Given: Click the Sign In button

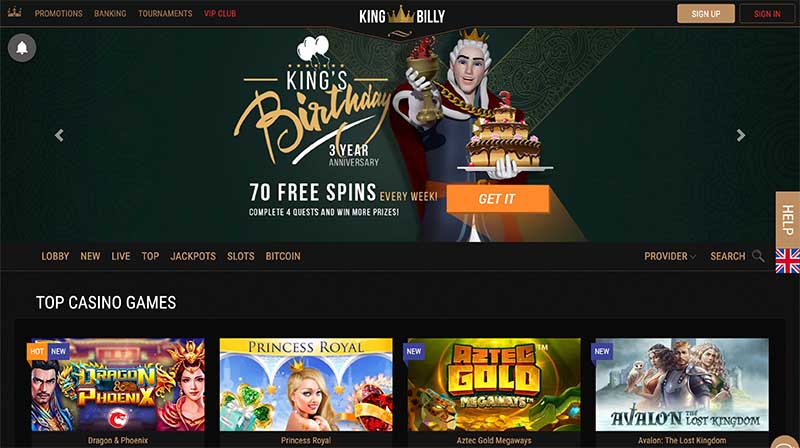Looking at the screenshot, I should tap(767, 14).
